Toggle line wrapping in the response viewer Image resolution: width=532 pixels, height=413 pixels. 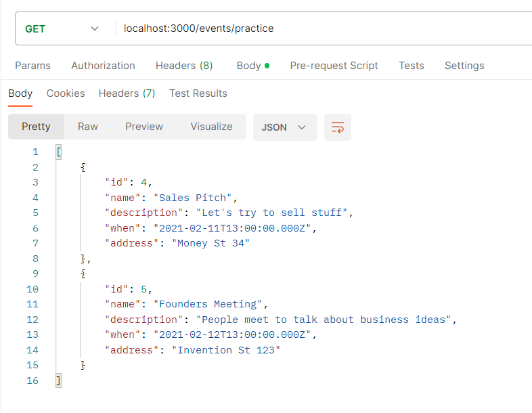click(338, 127)
